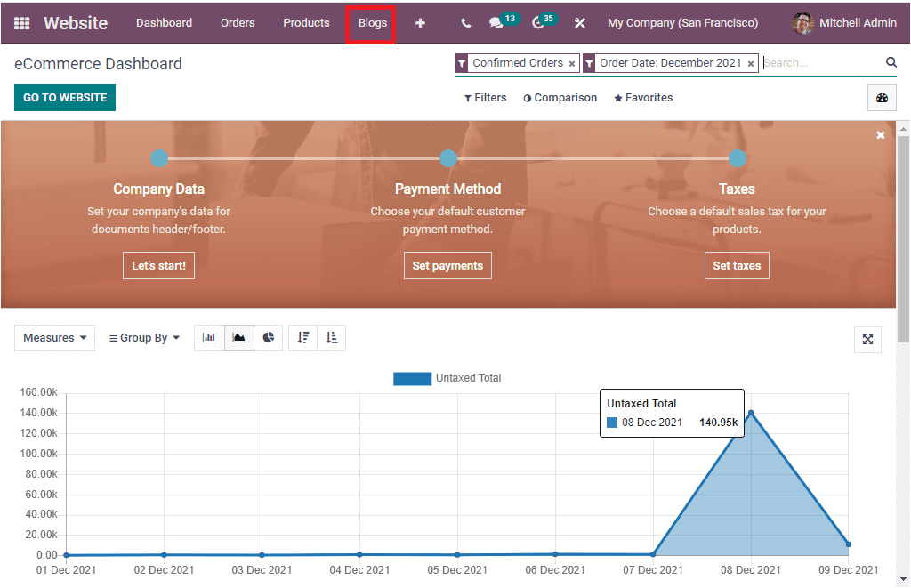Open the messages icon showing 13 notifications
The image size is (911, 588).
(496, 23)
